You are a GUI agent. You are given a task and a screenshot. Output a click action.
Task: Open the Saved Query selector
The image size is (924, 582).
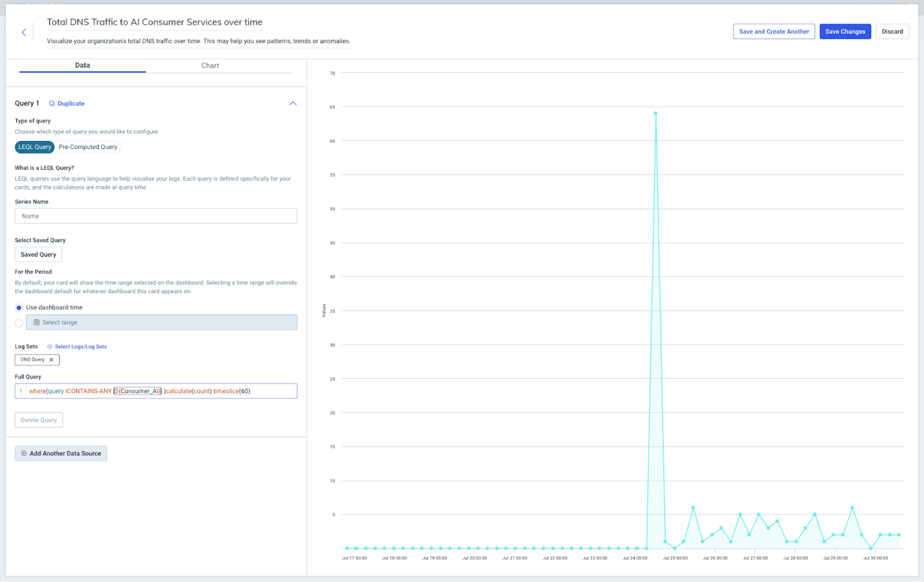pyautogui.click(x=38, y=254)
